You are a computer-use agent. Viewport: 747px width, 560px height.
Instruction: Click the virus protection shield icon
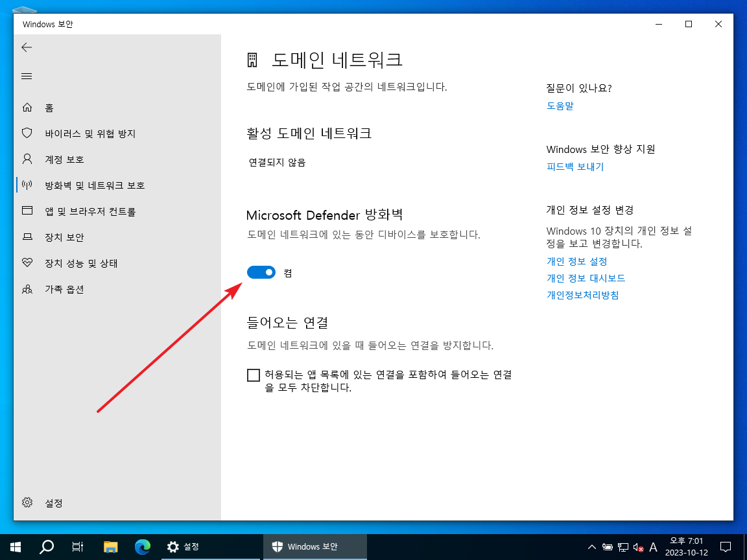tap(27, 133)
